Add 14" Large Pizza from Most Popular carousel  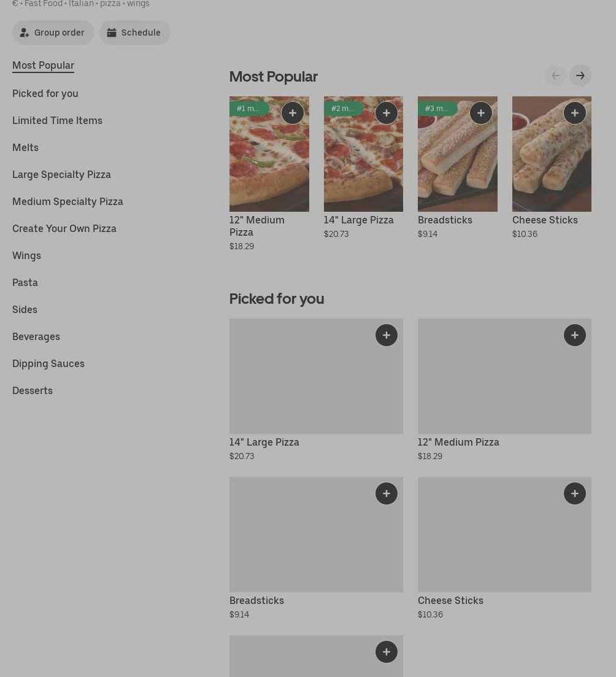click(x=386, y=113)
